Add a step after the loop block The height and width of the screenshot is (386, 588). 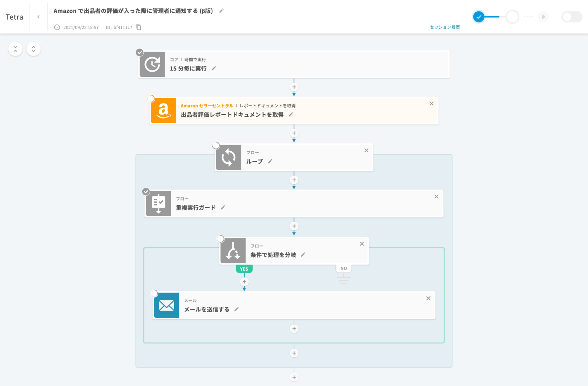(294, 377)
